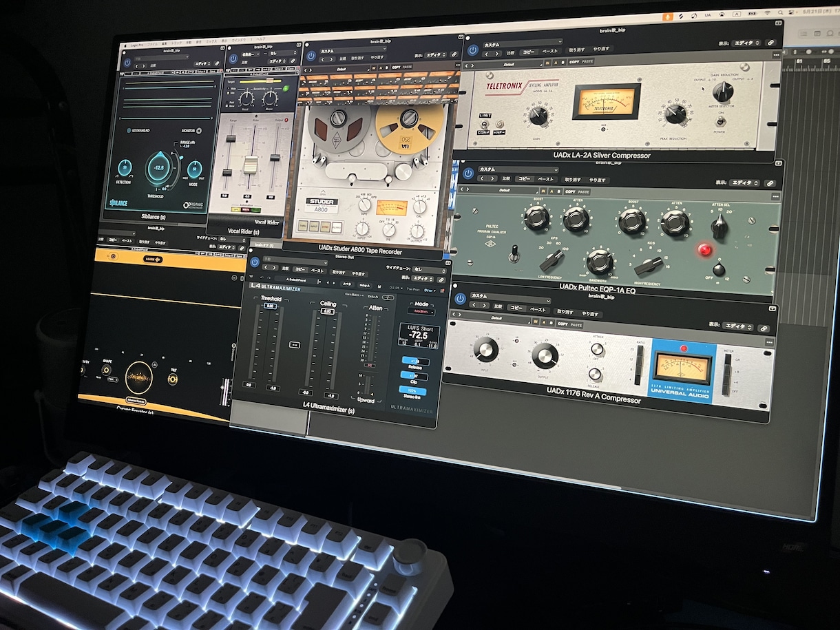The width and height of the screenshot is (840, 630).
Task: Click the Vocal Rider Vocal sensitivity knob
Action: (x=246, y=99)
